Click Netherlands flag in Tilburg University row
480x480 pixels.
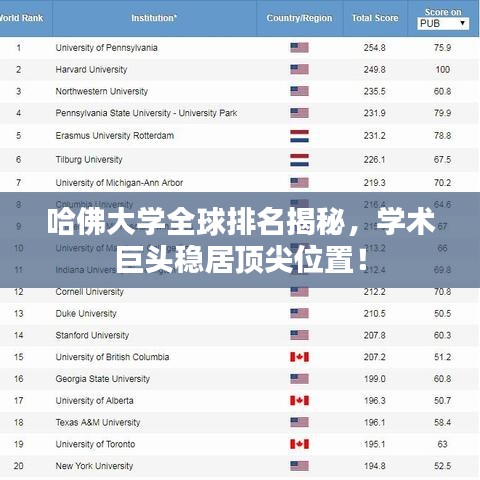[x=299, y=160]
